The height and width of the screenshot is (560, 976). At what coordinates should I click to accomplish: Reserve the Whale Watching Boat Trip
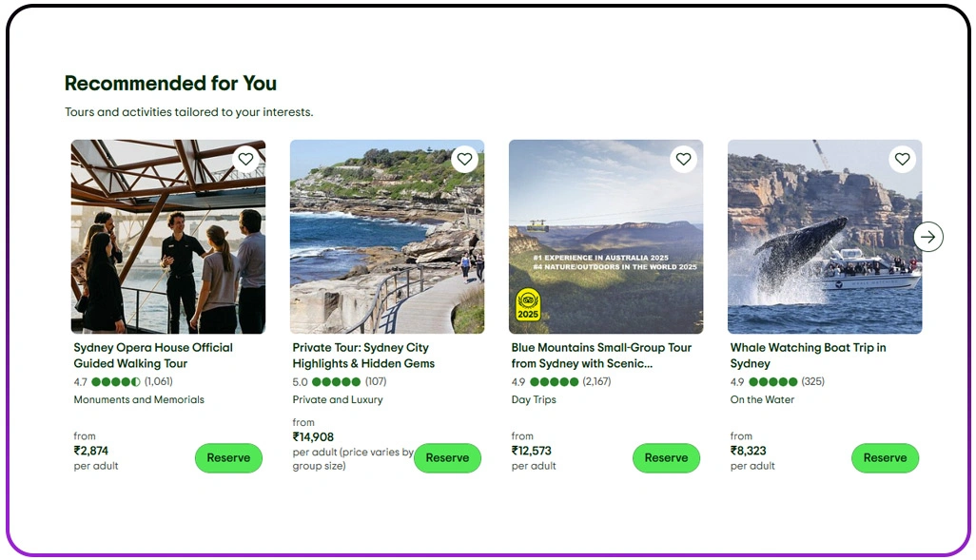(885, 457)
